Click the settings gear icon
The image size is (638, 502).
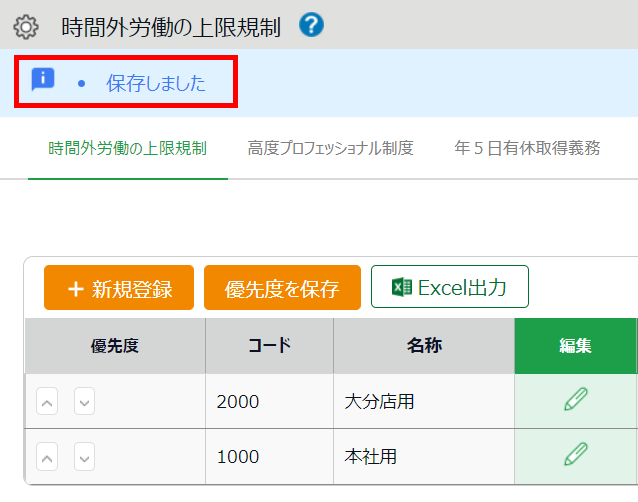pyautogui.click(x=25, y=26)
